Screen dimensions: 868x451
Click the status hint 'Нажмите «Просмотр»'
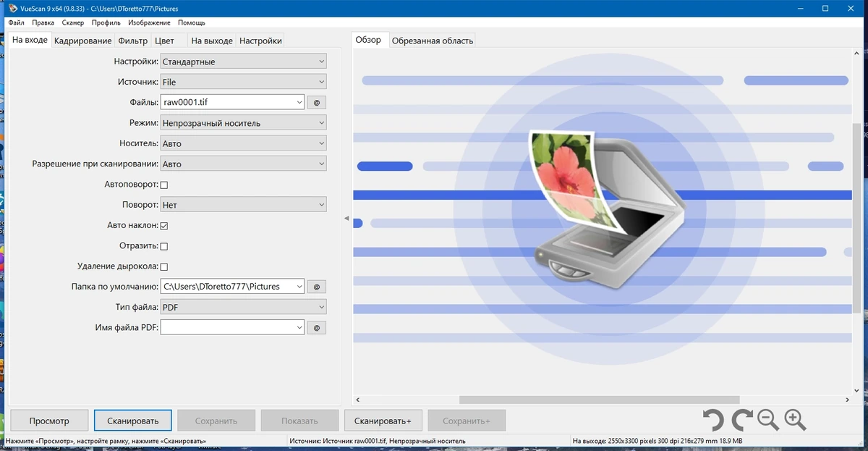[x=106, y=440]
